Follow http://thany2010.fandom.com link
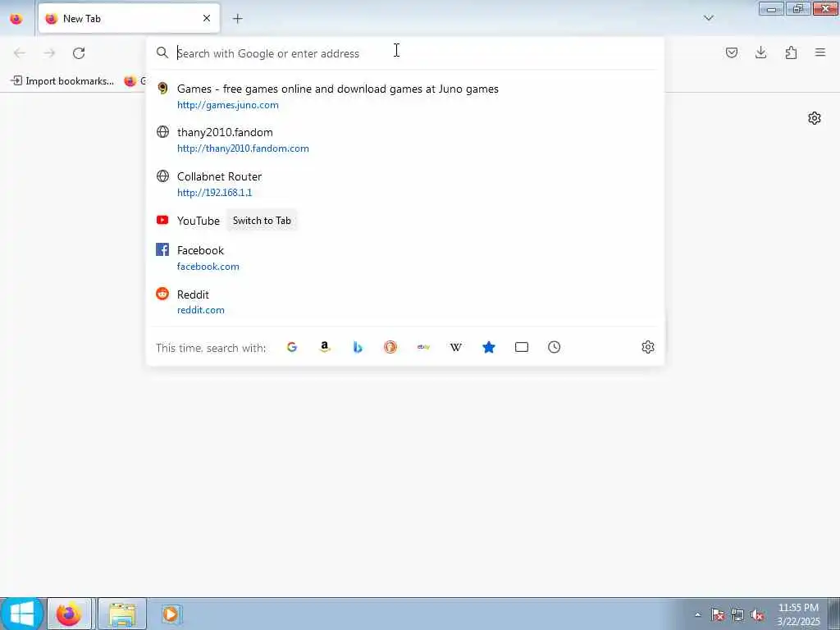The image size is (840, 630). click(x=243, y=148)
